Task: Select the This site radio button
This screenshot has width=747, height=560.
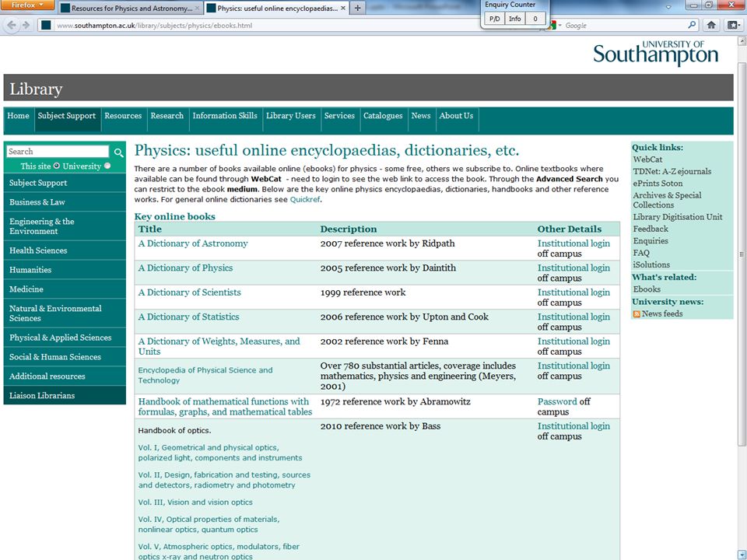Action: (57, 166)
